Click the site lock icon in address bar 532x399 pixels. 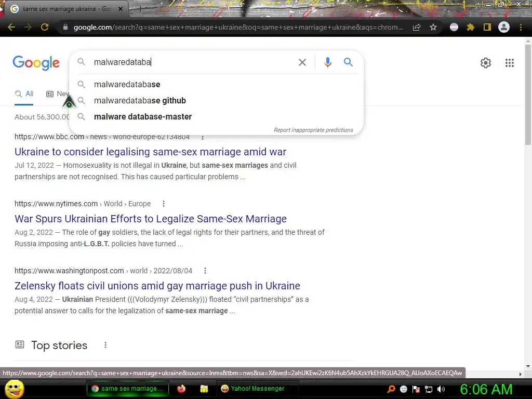click(65, 27)
